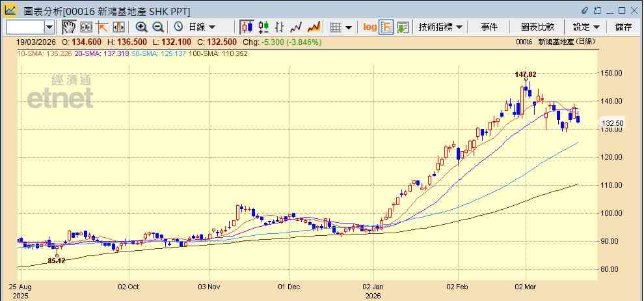Click the 02 Jan date axis label
The image size is (644, 301).
(x=374, y=286)
